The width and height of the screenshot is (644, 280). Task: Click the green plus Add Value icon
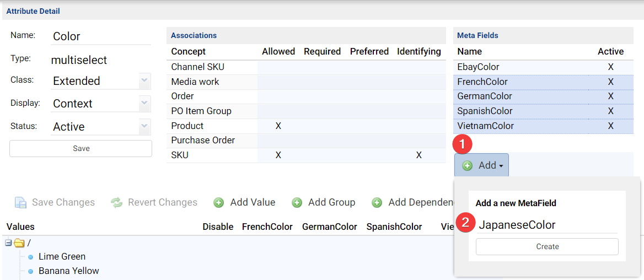click(219, 202)
